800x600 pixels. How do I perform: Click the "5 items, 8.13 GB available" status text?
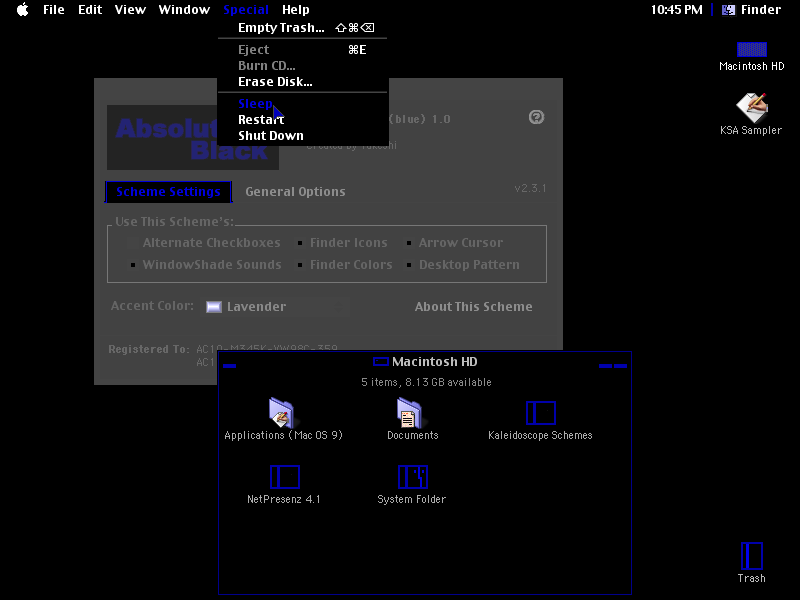tap(427, 382)
